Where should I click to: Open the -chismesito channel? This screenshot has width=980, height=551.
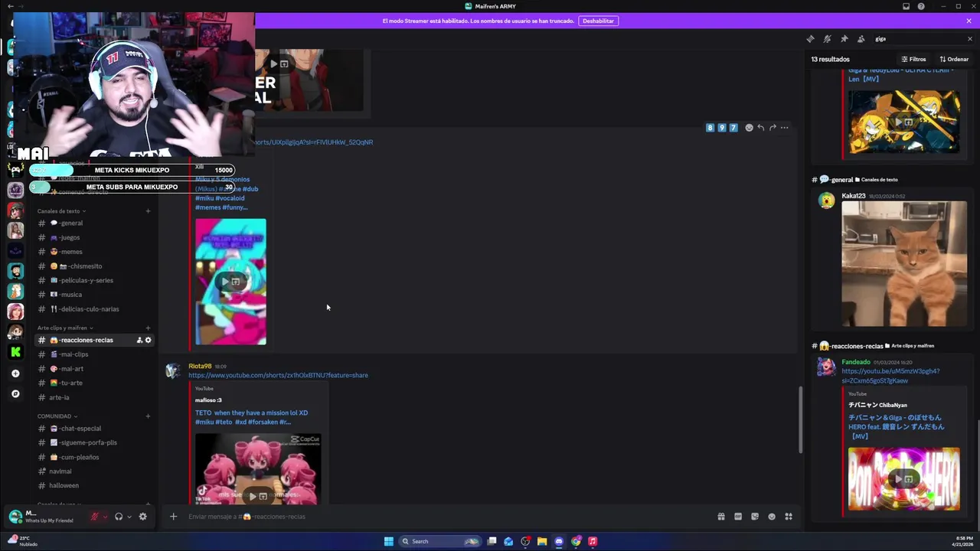[95, 266]
